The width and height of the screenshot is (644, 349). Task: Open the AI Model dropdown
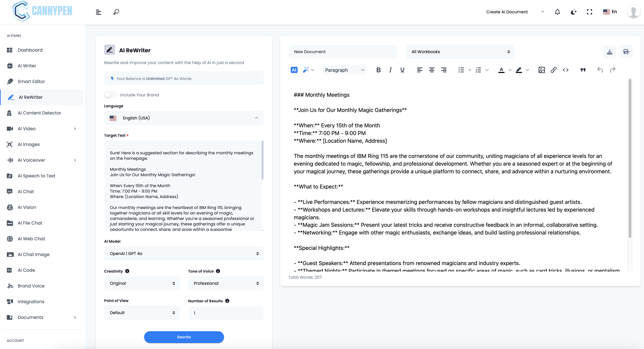[x=184, y=253]
